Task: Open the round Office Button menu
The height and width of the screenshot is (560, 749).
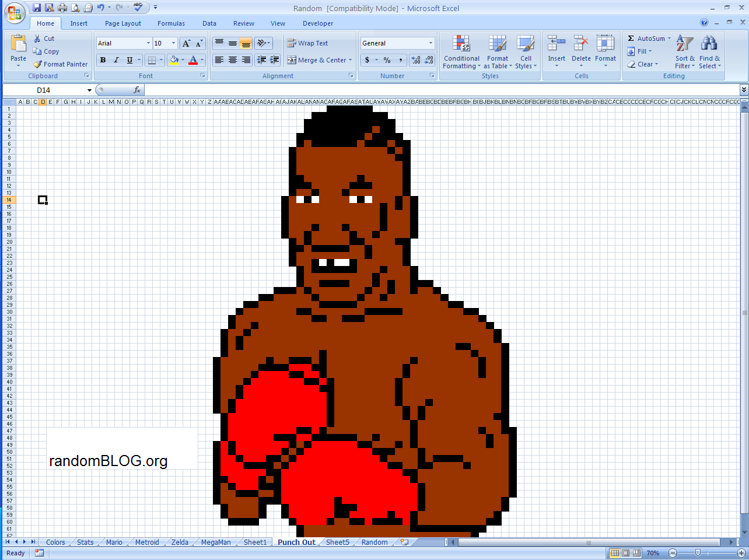Action: coord(15,13)
